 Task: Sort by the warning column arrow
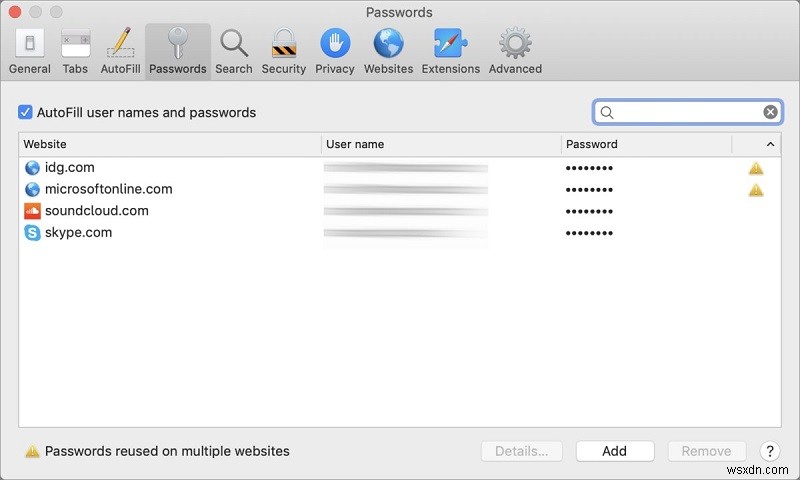click(770, 144)
